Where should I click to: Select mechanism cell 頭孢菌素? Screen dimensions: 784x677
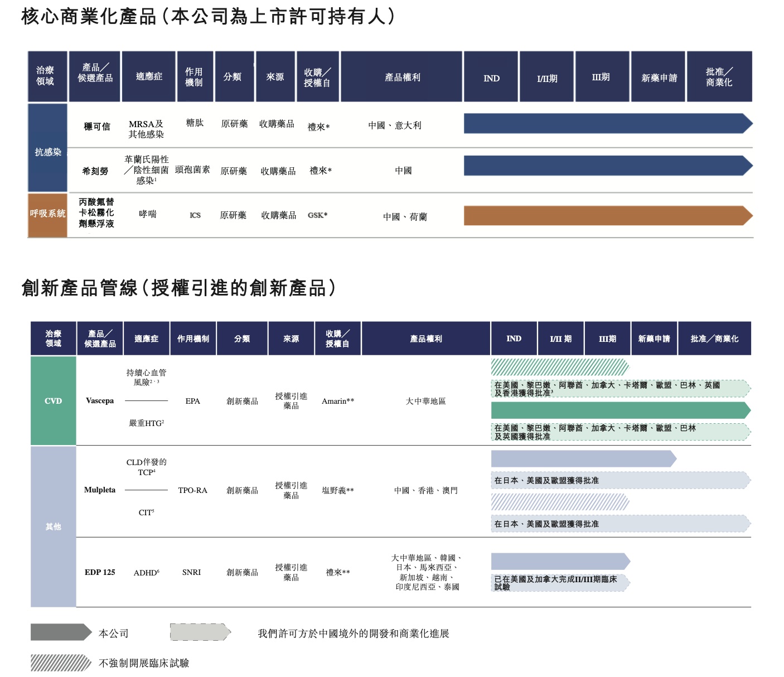pos(192,170)
